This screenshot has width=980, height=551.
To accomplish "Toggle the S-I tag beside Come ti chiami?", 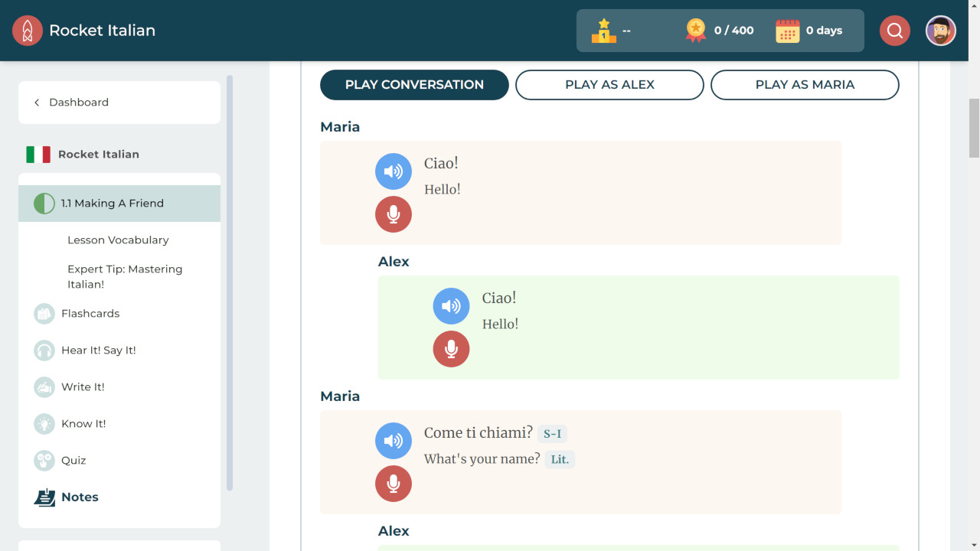I will click(x=552, y=434).
